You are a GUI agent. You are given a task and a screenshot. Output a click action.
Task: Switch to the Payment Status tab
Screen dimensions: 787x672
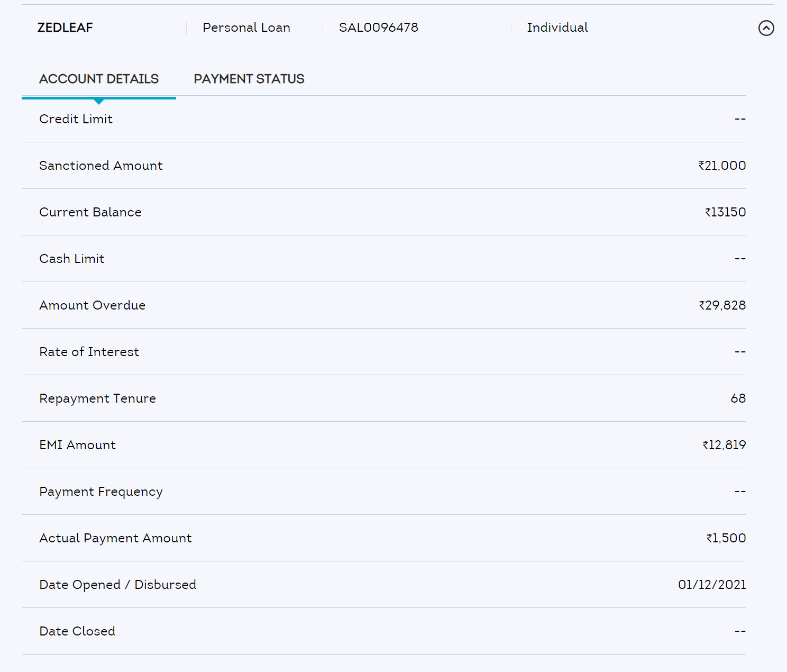pos(249,79)
